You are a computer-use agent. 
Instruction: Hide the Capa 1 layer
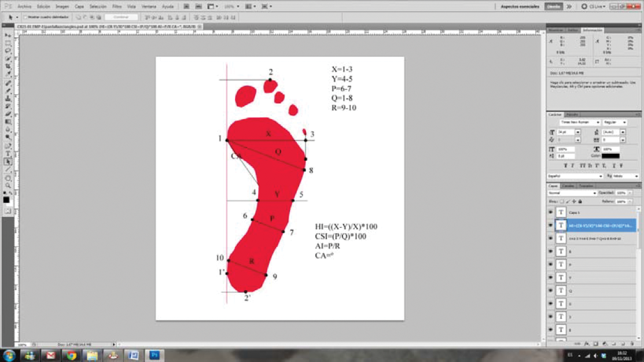click(550, 212)
